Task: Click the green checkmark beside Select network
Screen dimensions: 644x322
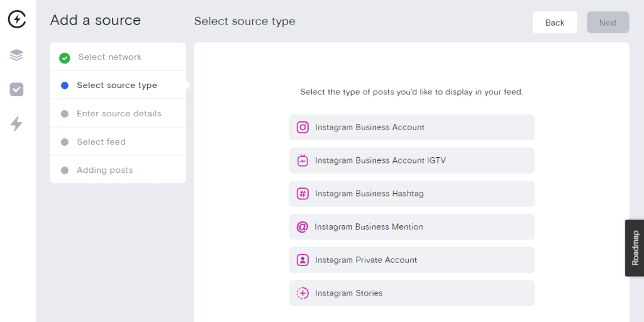Action: pyautogui.click(x=65, y=58)
